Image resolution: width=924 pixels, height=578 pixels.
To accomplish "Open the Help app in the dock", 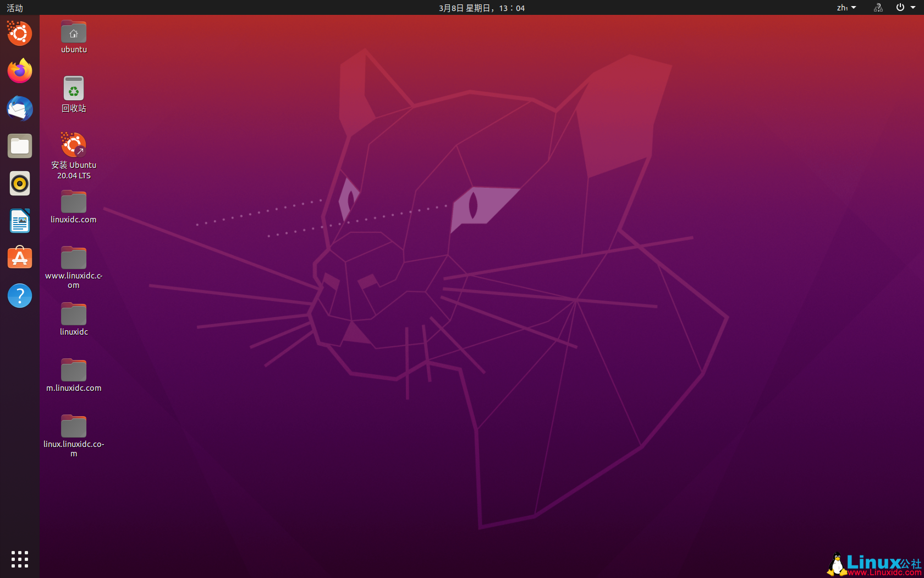I will [x=19, y=296].
